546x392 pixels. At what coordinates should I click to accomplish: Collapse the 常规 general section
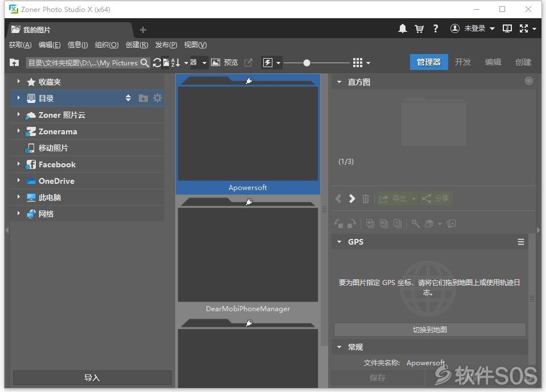pos(339,347)
